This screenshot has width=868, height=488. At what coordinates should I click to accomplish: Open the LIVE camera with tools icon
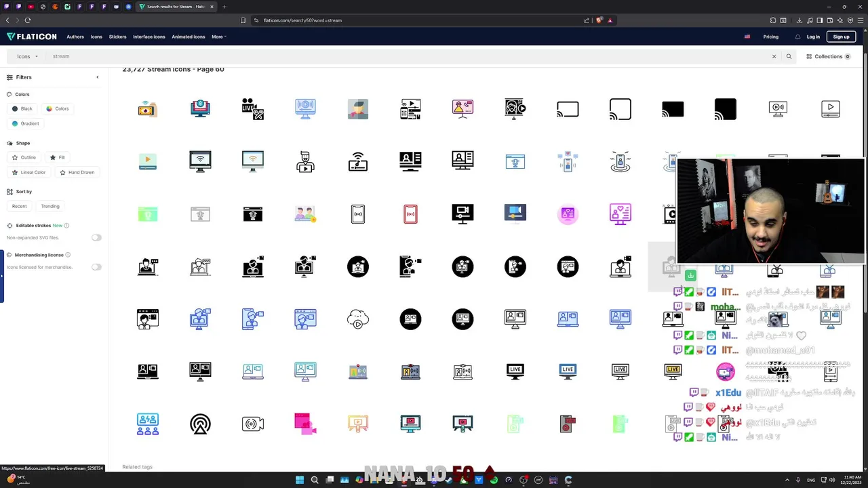click(253, 109)
